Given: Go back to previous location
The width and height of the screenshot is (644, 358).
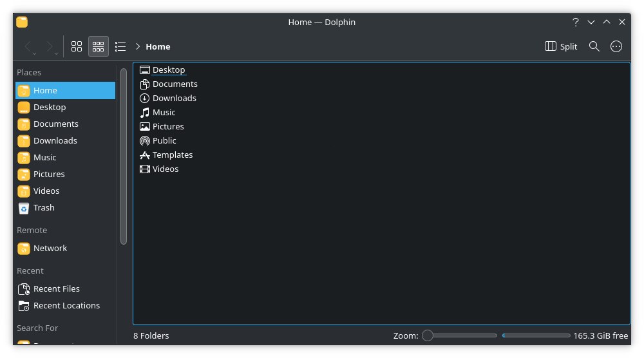Looking at the screenshot, I should point(28,46).
